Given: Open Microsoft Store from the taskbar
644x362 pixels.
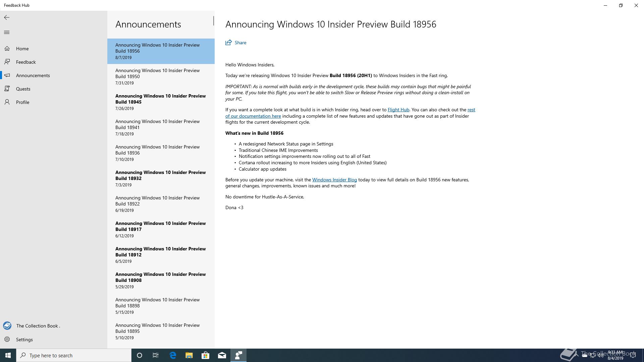Looking at the screenshot, I should point(205,355).
